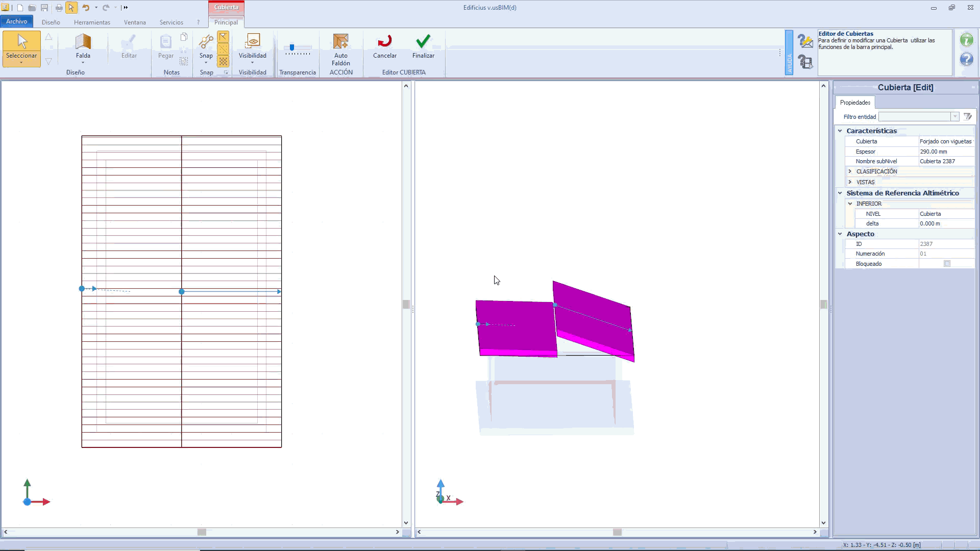980x551 pixels.
Task: Switch to the Diseño ribbon tab
Action: [x=51, y=22]
